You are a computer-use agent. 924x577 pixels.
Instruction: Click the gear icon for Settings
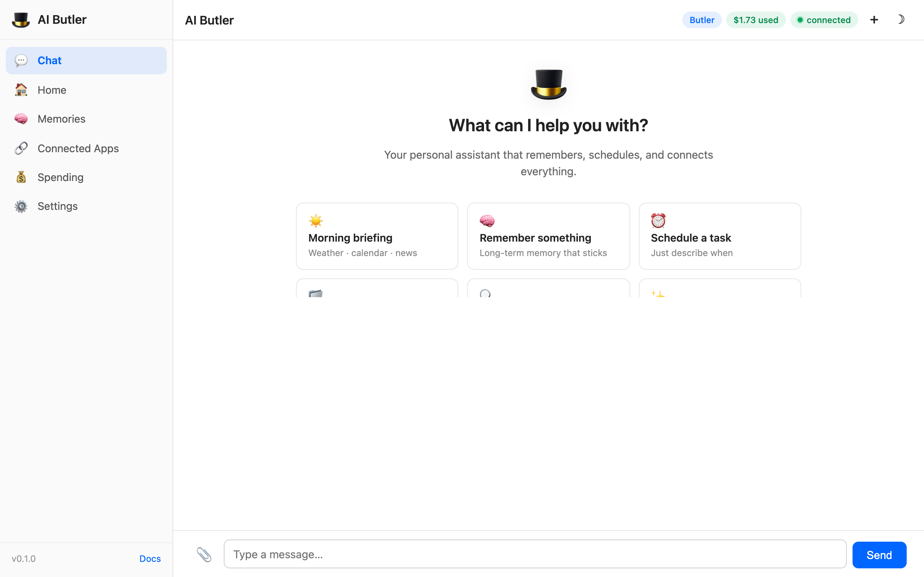click(21, 206)
